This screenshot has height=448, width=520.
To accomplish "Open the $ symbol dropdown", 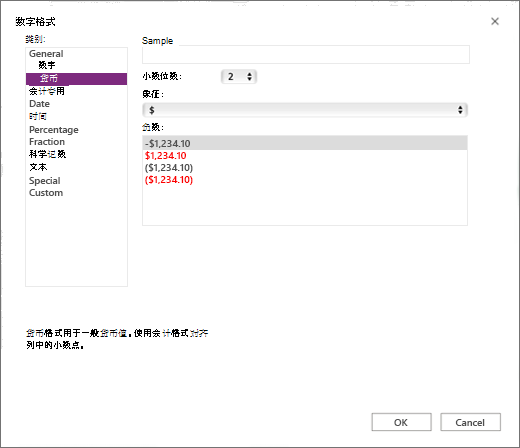I will pos(305,110).
